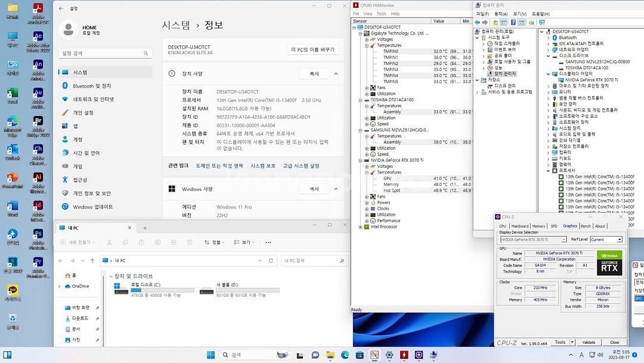The width and height of the screenshot is (644, 363).
Task: Click the back arrow in the Computer Management toolbar
Action: (477, 22)
